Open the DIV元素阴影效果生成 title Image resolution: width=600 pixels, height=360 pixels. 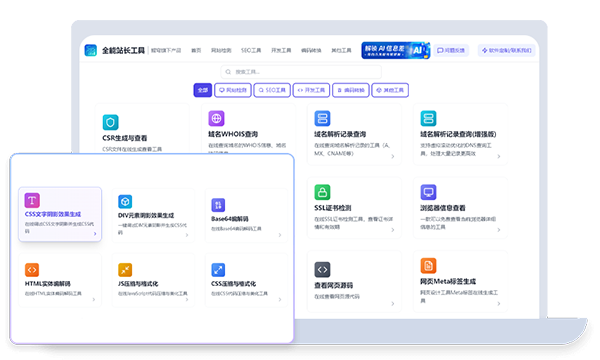(x=146, y=215)
